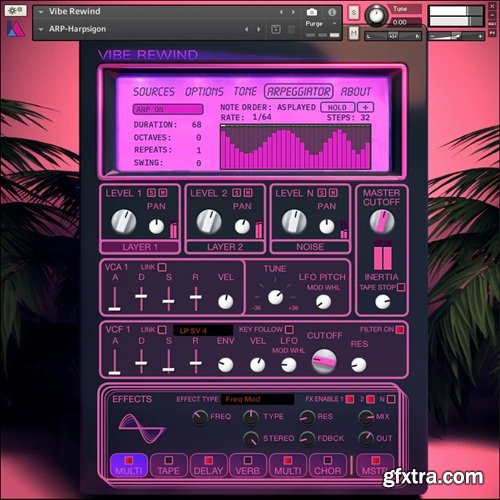Toggle VCF 1 LINK checkbox

tap(162, 330)
